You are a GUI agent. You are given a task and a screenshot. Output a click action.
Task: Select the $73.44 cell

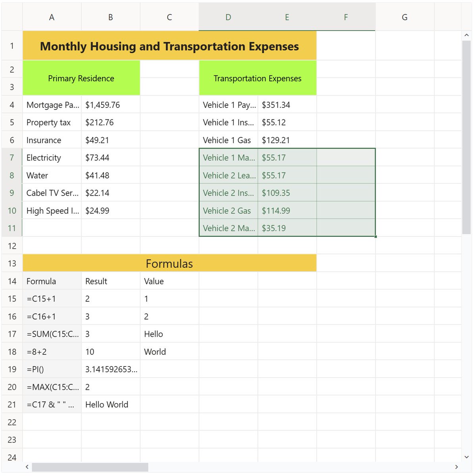coord(111,157)
